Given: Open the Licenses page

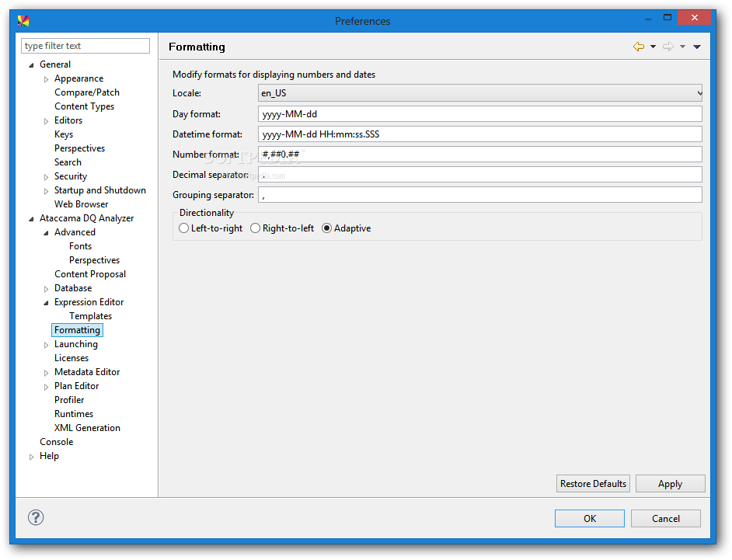Looking at the screenshot, I should point(71,358).
